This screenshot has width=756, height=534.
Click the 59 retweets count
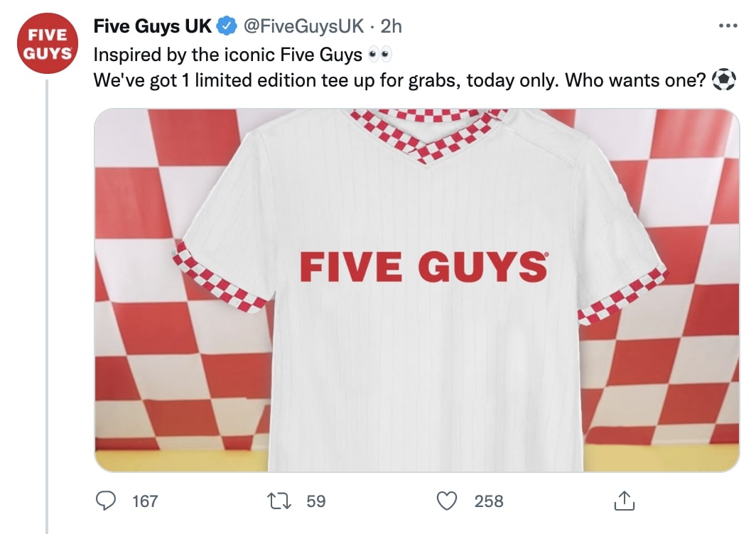pos(315,501)
